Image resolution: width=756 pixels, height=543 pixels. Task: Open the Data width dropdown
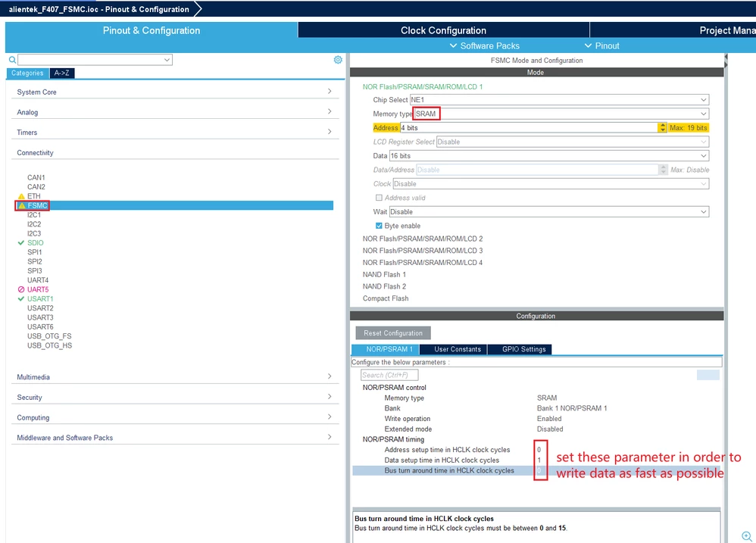pos(549,155)
